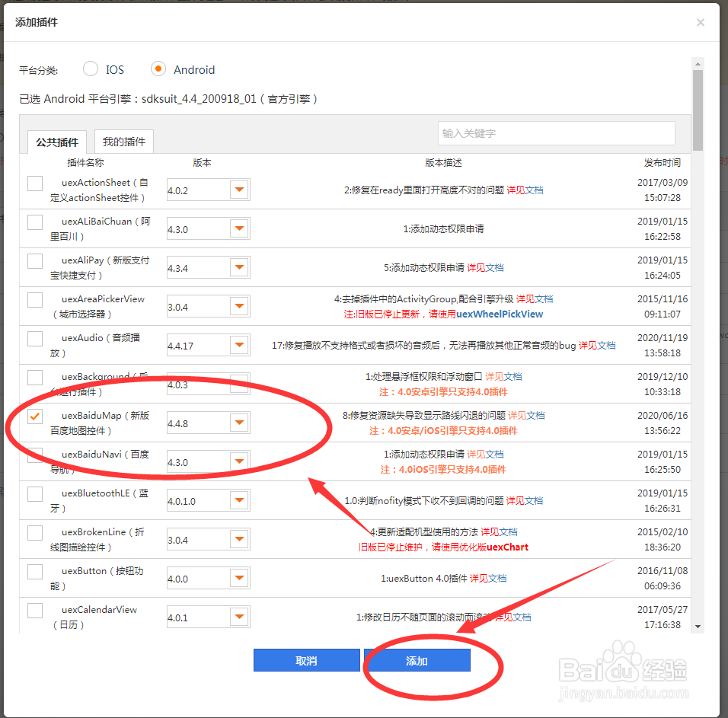Close the 添加插件 dialog with X
The image size is (728, 718).
(x=701, y=22)
